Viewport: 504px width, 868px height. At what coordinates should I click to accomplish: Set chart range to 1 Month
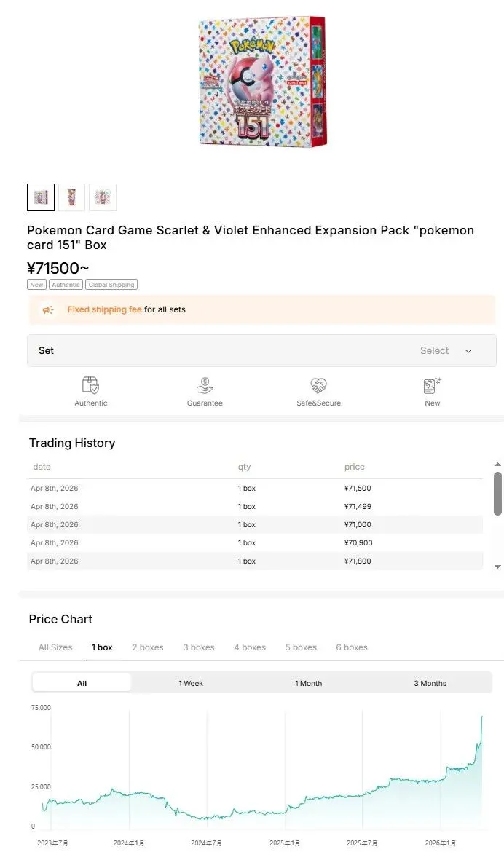click(x=308, y=683)
